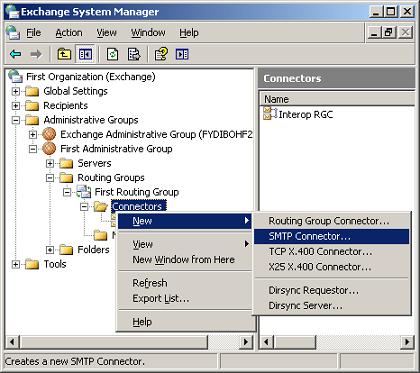The width and height of the screenshot is (420, 373).
Task: Click the Folders node folder icon
Action: (66, 250)
